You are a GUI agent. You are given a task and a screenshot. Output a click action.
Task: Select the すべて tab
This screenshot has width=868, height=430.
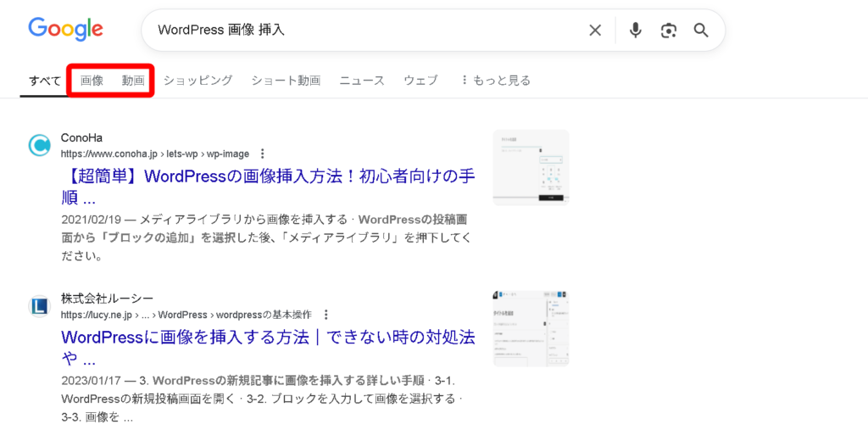(45, 81)
